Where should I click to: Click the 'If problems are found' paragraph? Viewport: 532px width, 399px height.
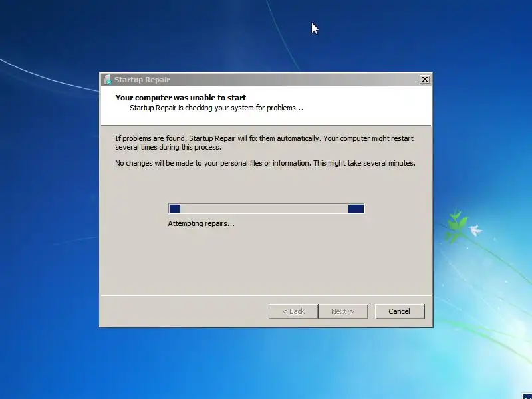pyautogui.click(x=264, y=143)
